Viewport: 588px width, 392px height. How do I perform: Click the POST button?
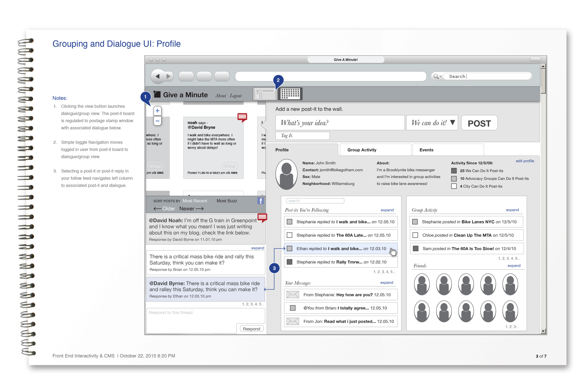[479, 122]
